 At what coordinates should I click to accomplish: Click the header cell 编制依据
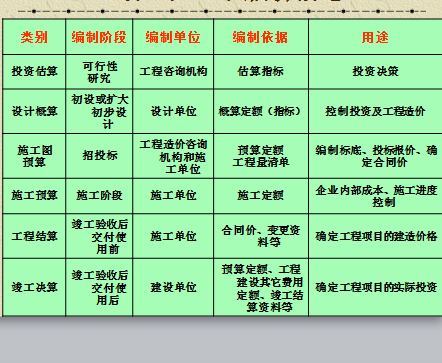261,37
